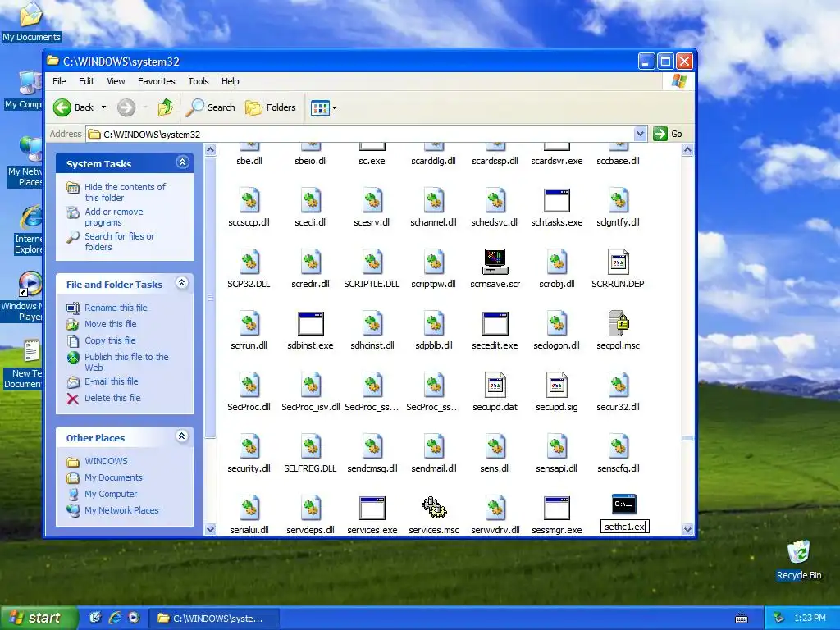Go to My Computer in Other Places

[111, 494]
